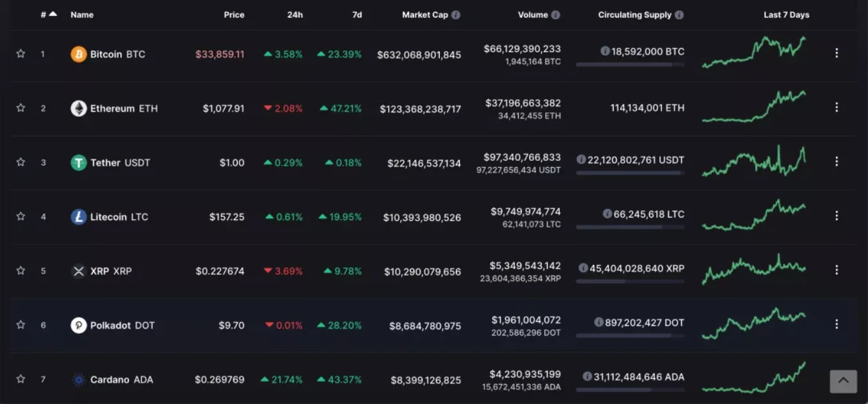The image size is (868, 404).
Task: Click the Last 7 Days column header
Action: (787, 15)
